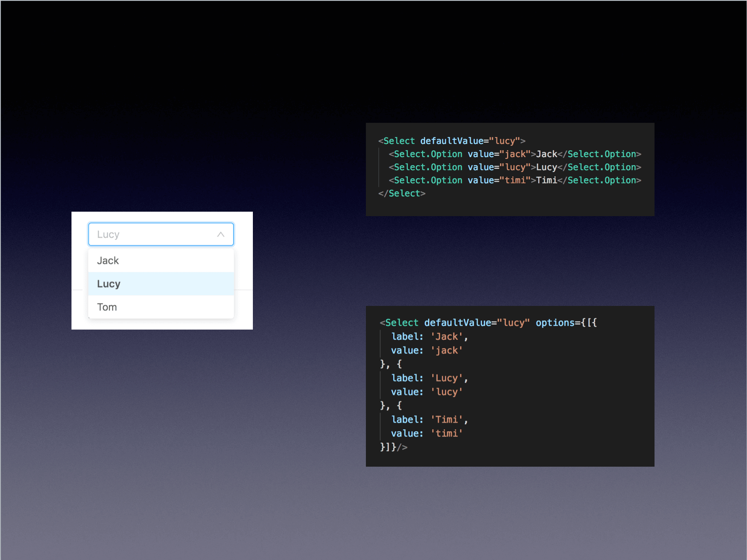The image size is (747, 560).
Task: Click the value: 'timi' line in code
Action: [x=427, y=434]
